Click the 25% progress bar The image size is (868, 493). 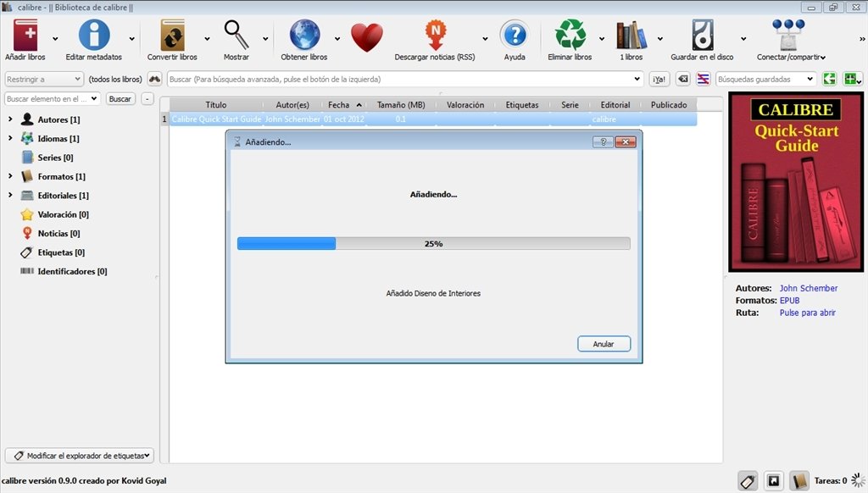point(433,243)
